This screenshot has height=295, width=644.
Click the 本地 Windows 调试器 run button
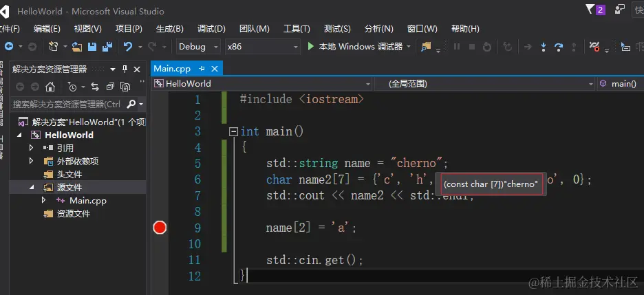(355, 47)
